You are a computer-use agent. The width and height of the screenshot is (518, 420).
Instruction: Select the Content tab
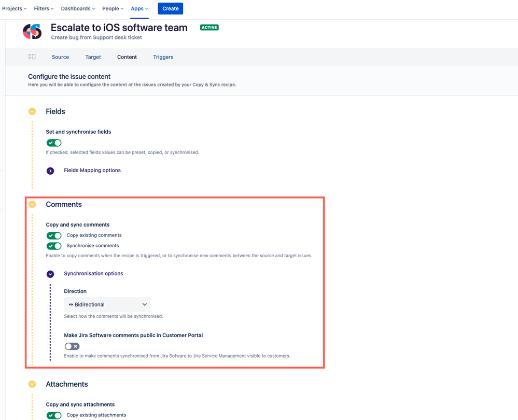tap(127, 57)
